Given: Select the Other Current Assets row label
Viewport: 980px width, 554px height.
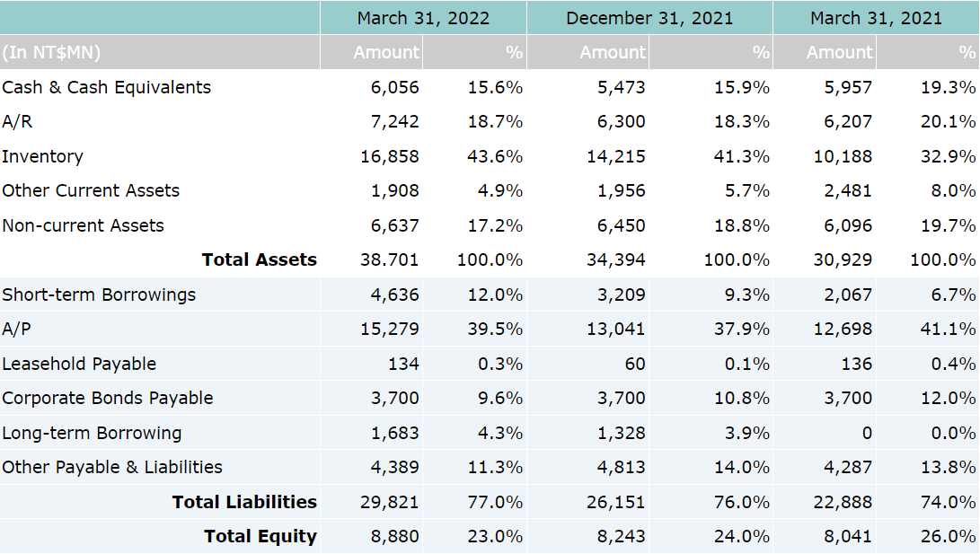Looking at the screenshot, I should (x=91, y=190).
